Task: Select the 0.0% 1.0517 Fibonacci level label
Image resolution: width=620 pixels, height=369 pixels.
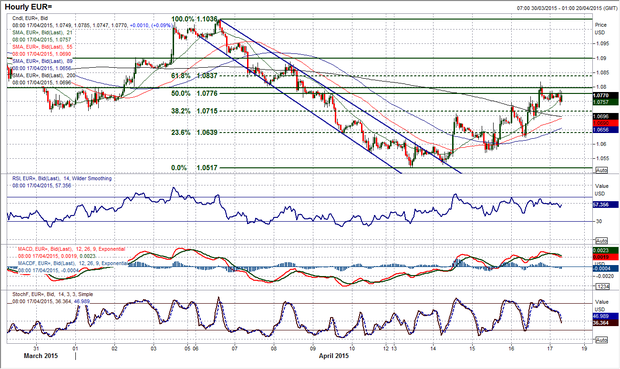Action: tap(194, 168)
